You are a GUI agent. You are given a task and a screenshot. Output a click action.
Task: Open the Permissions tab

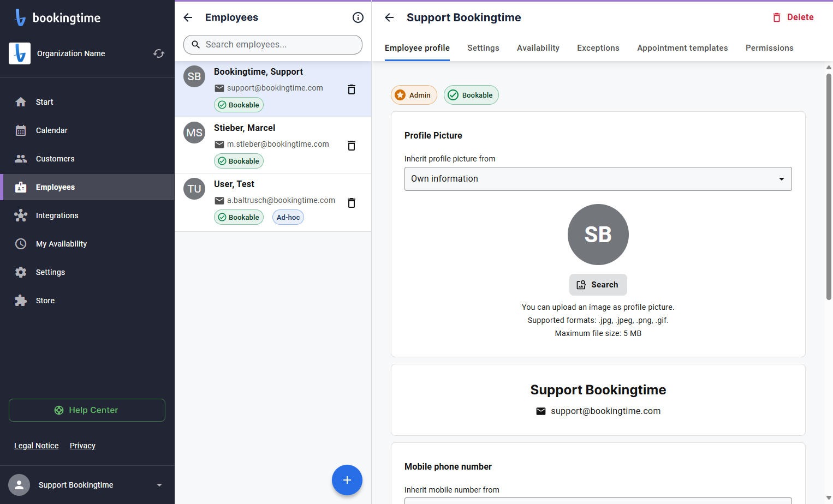point(770,48)
